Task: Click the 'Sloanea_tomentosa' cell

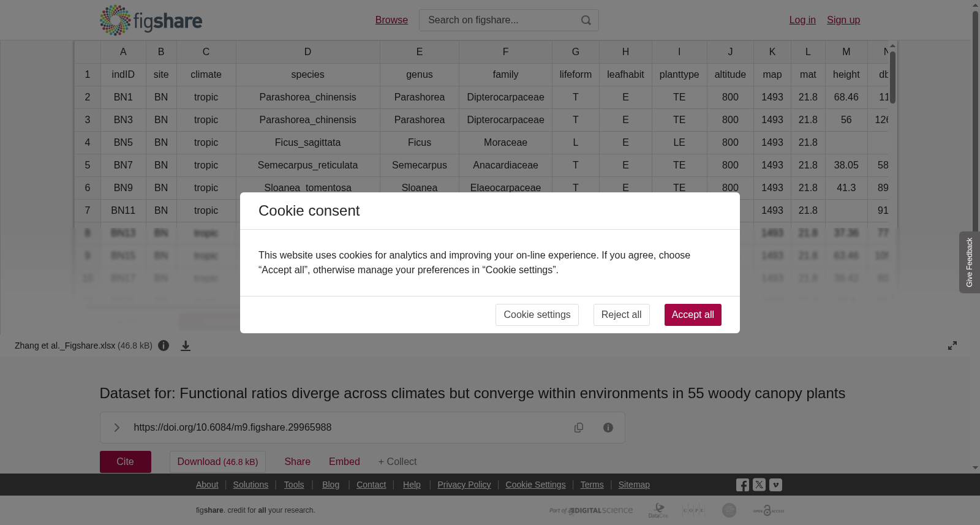Action: coord(307,186)
